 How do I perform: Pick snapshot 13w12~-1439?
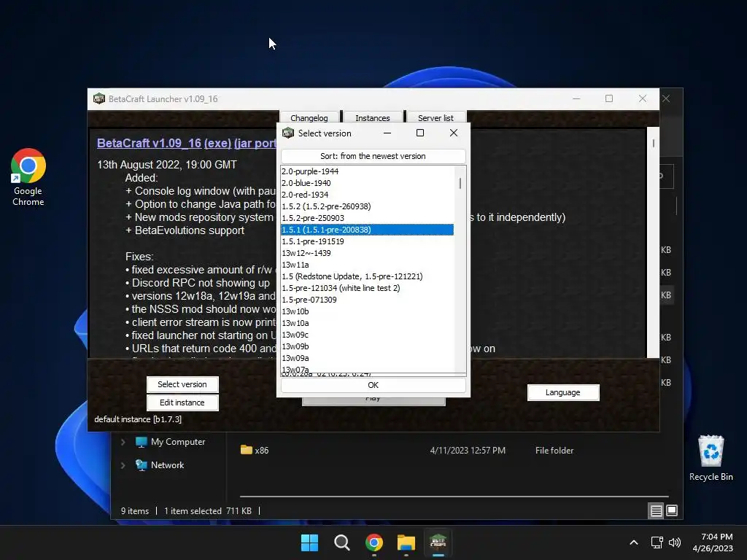pos(367,253)
